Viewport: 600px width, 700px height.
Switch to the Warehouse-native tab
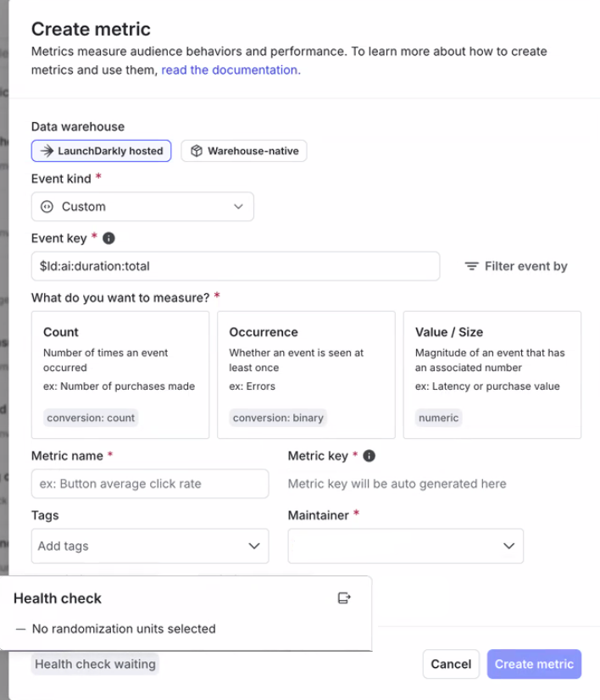pyautogui.click(x=243, y=151)
